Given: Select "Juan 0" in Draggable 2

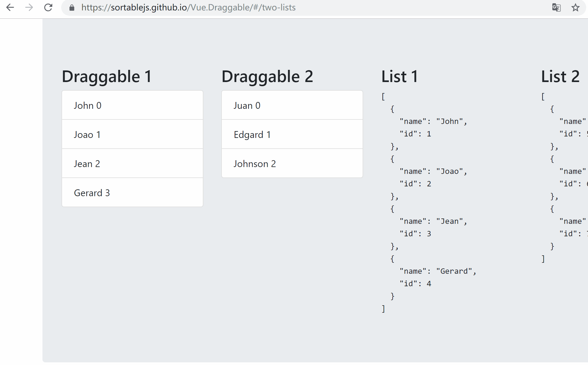Looking at the screenshot, I should point(292,105).
